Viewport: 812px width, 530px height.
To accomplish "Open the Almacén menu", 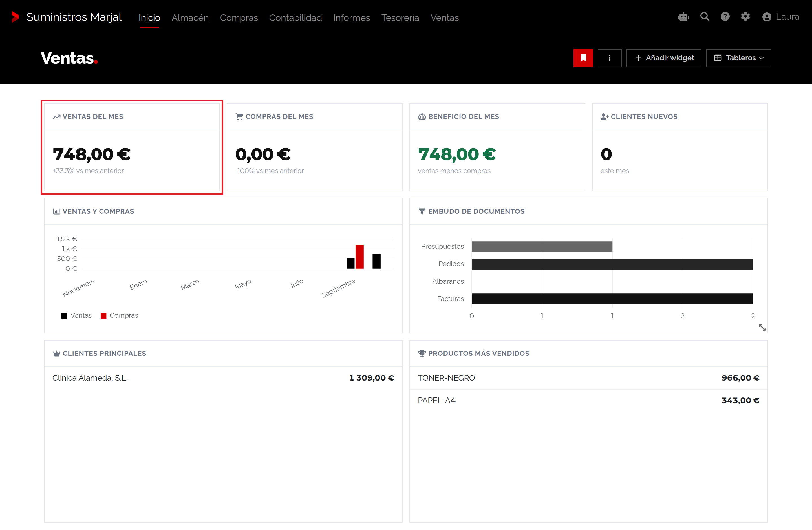I will click(190, 18).
